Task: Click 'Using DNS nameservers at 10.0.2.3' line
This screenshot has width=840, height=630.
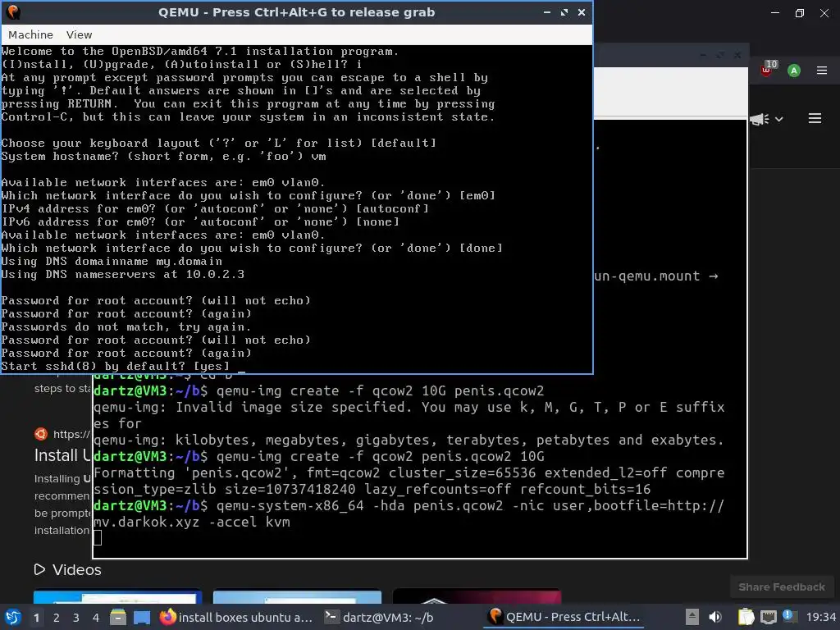Action: (123, 275)
